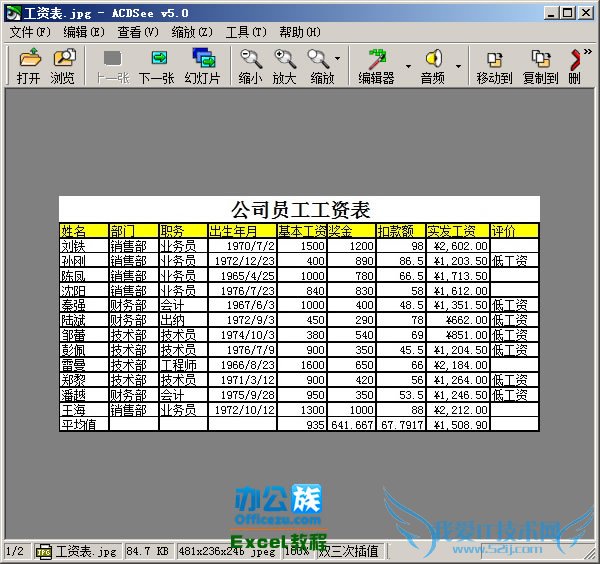Click the 评价 header cell
The image size is (600, 564).
click(x=514, y=231)
